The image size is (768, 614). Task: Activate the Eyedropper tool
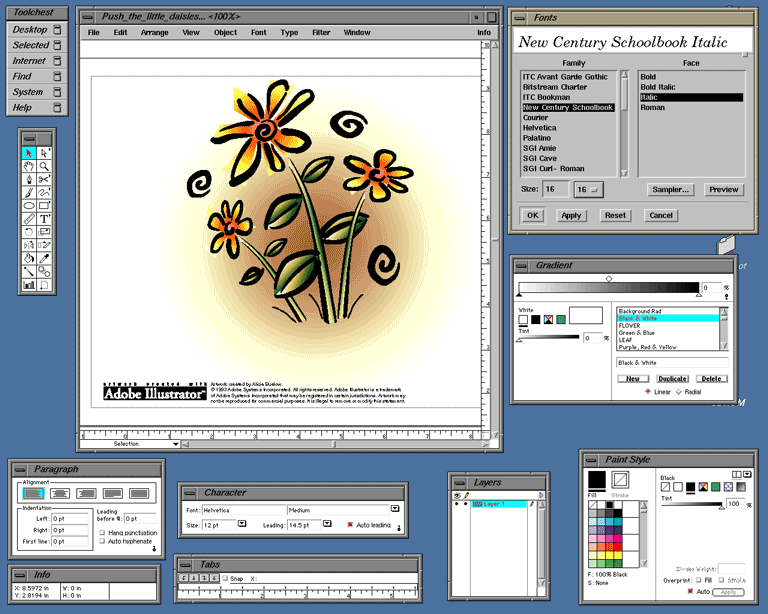(x=45, y=257)
